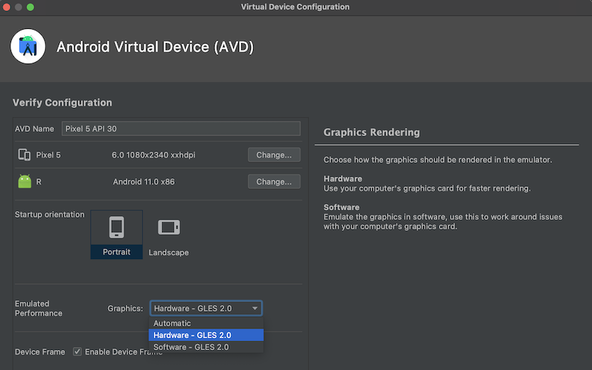
Task: Click the Pixel 5 device icon
Action: point(25,155)
